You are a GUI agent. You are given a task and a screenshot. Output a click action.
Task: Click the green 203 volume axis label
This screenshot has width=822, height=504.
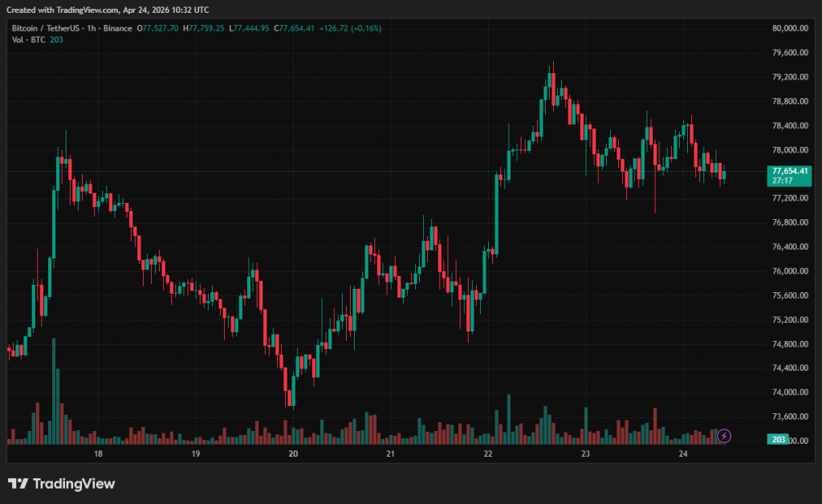click(x=778, y=440)
